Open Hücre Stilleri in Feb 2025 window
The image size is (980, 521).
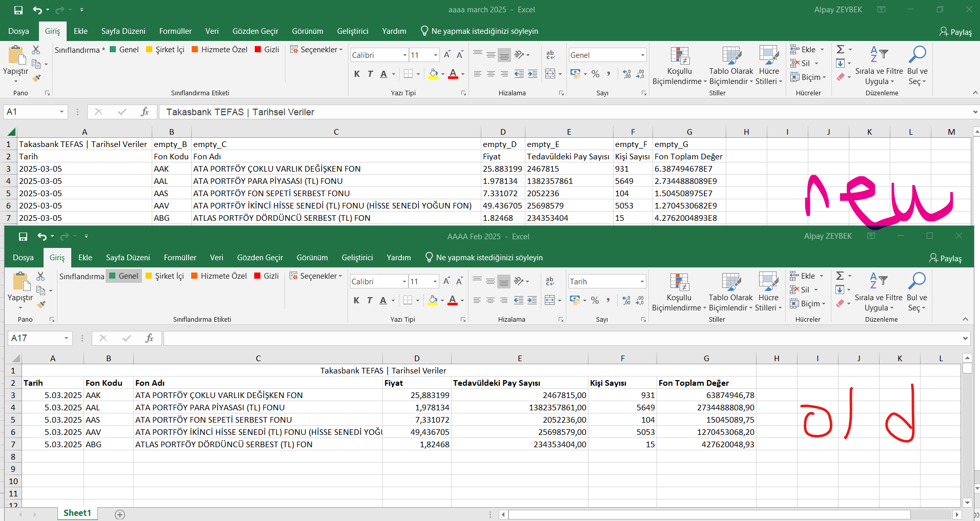click(768, 293)
